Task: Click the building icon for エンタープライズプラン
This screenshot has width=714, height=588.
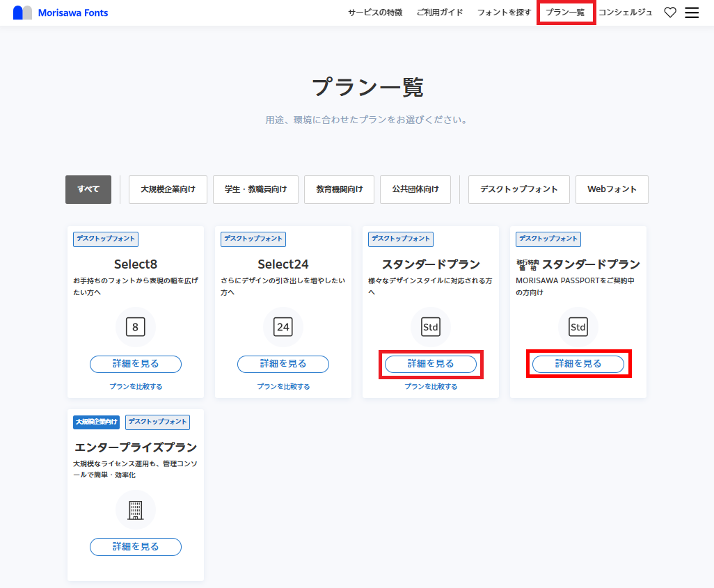Action: click(x=135, y=510)
